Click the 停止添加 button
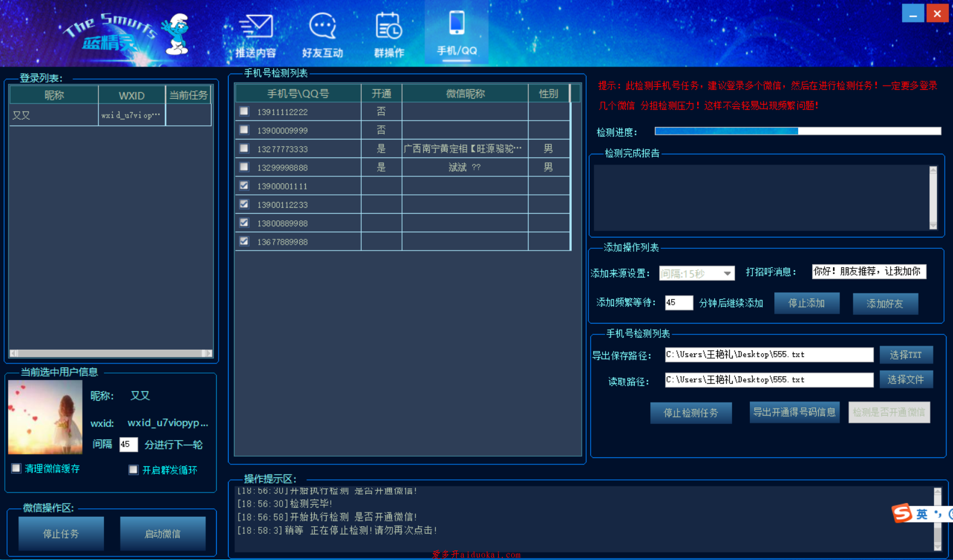The width and height of the screenshot is (953, 560). [x=806, y=303]
